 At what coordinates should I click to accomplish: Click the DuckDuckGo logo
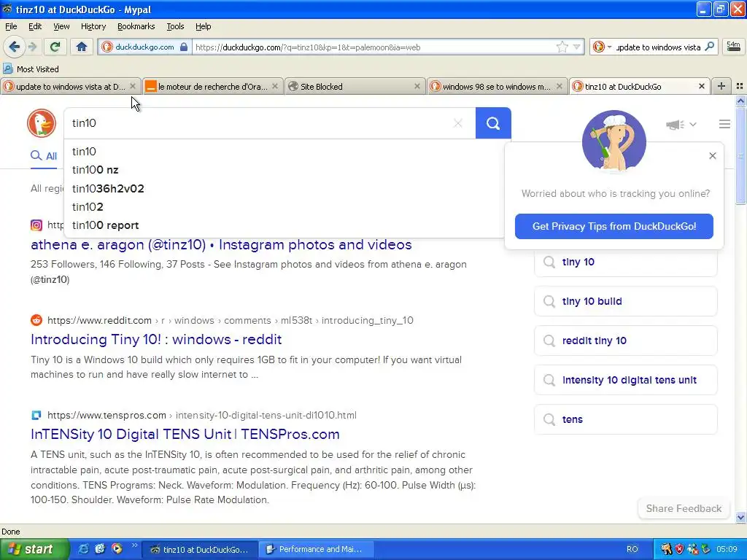[x=42, y=122]
